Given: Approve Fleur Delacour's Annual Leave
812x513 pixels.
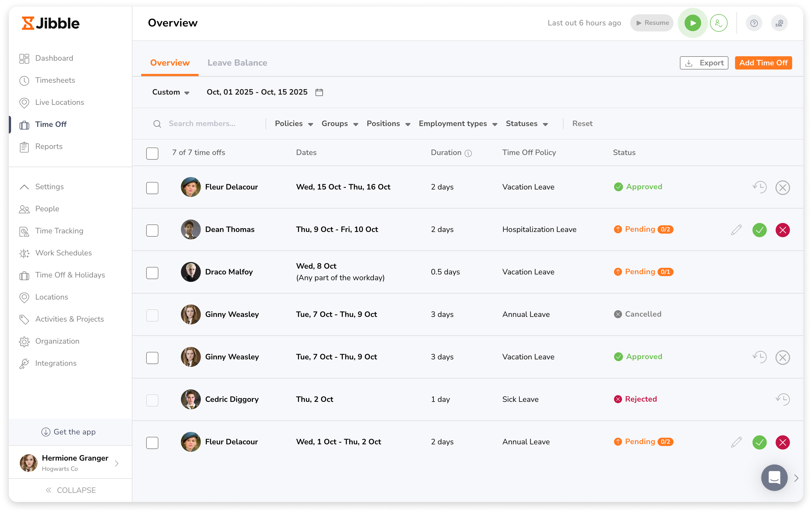Looking at the screenshot, I should coord(759,442).
